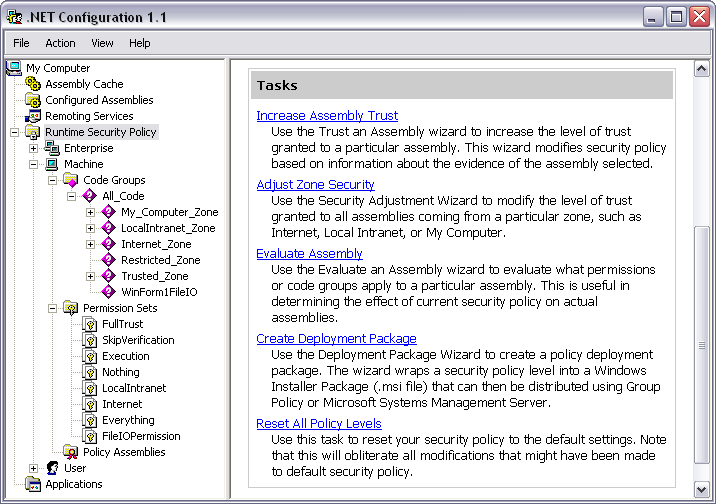This screenshot has height=504, width=716.
Task: Expand the Enterprise node
Action: pos(33,148)
